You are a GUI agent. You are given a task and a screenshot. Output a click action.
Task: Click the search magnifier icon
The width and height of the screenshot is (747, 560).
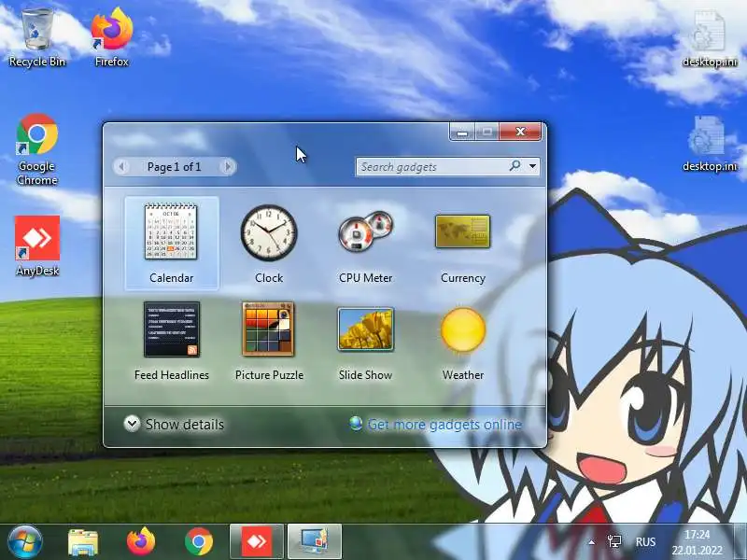click(515, 166)
